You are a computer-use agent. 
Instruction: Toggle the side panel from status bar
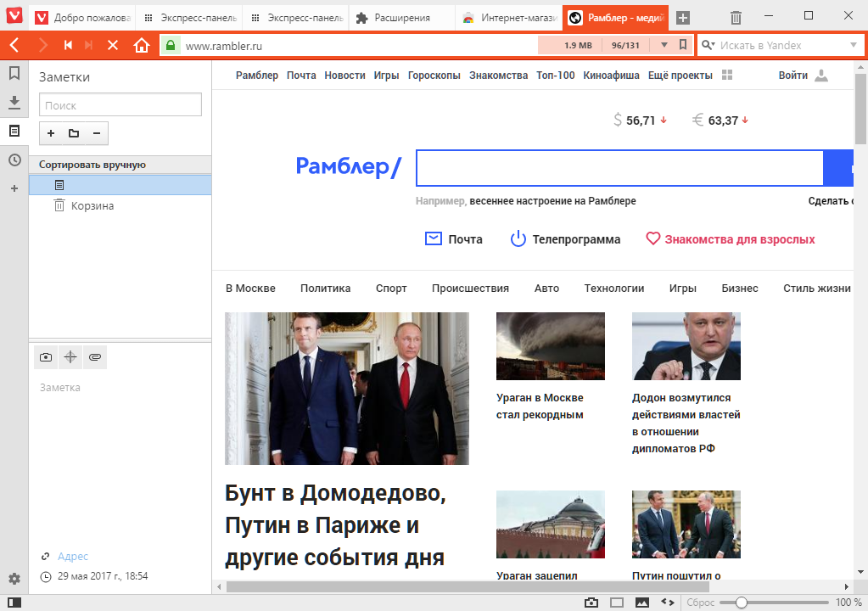pos(14,603)
